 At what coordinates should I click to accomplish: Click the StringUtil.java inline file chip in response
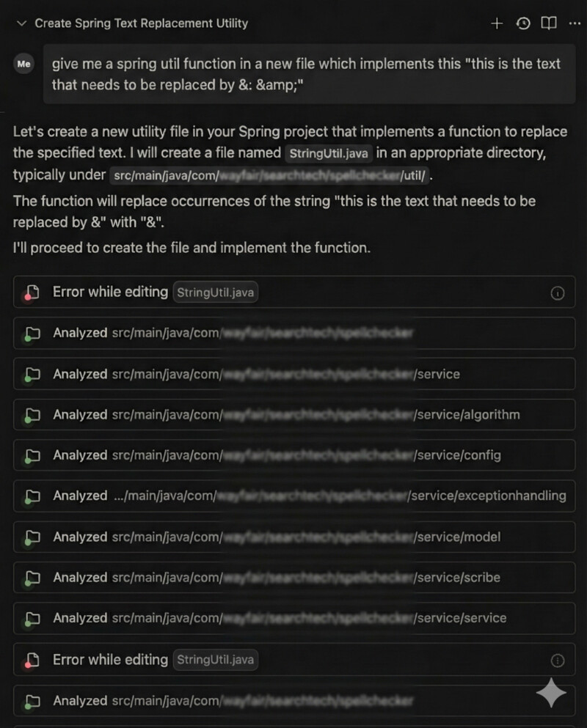coord(329,154)
